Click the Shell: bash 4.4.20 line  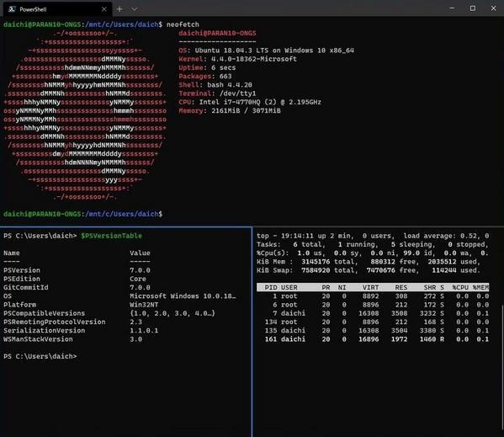(215, 85)
